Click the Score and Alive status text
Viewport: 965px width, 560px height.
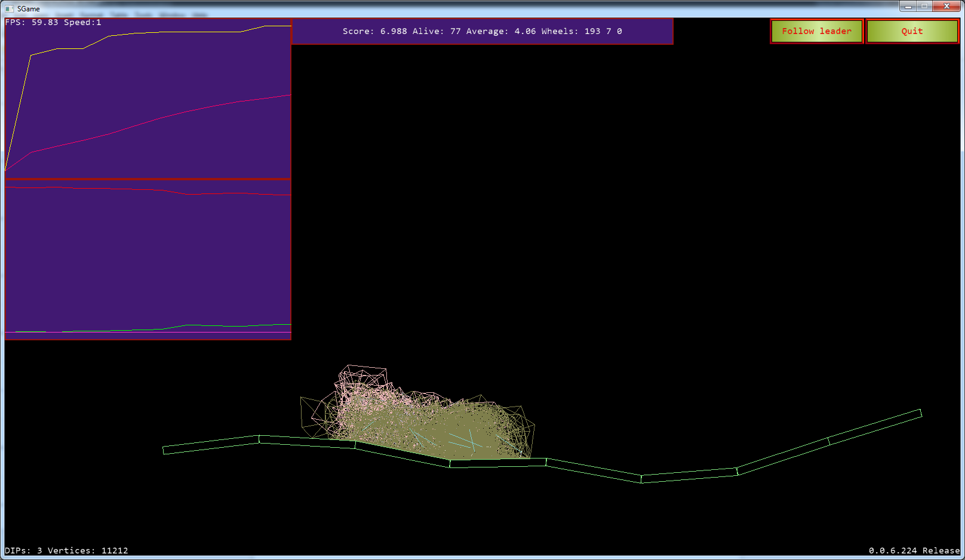[482, 31]
